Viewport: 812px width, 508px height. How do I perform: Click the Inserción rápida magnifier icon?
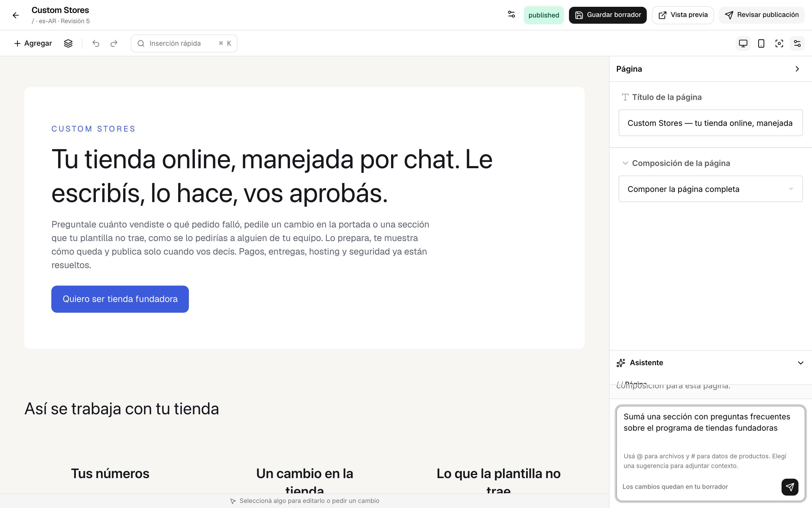[141, 43]
